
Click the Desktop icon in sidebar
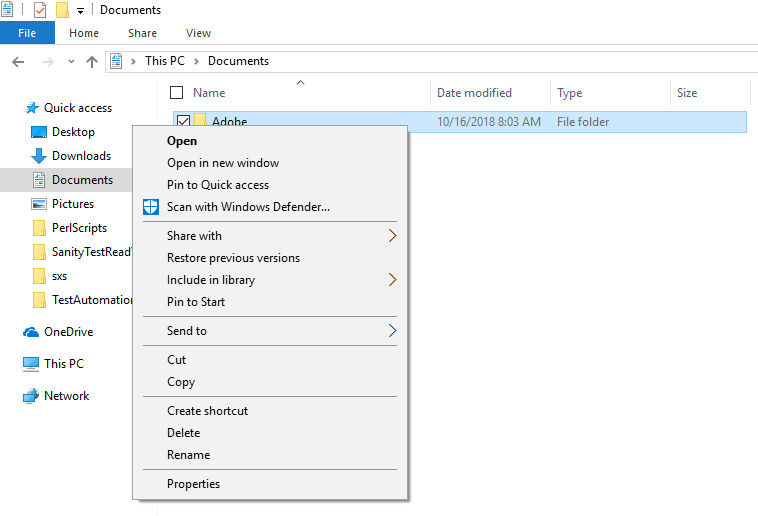39,132
